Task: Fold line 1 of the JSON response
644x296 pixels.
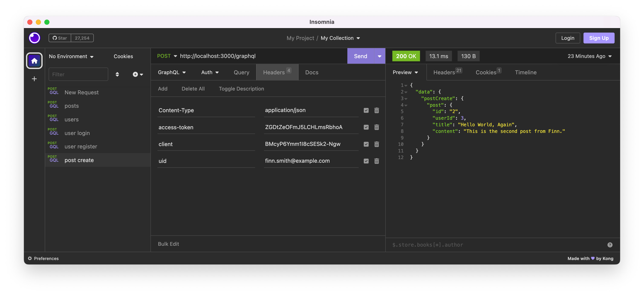Action: pyautogui.click(x=406, y=85)
